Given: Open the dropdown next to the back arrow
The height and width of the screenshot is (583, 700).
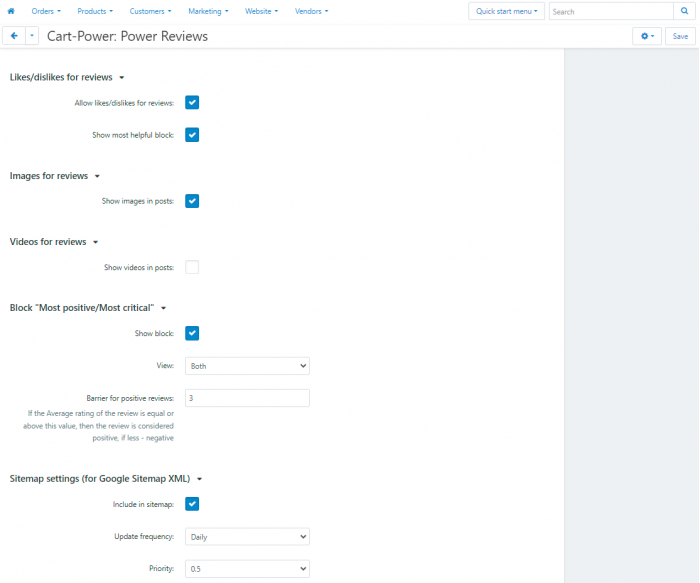Looking at the screenshot, I should click(32, 36).
